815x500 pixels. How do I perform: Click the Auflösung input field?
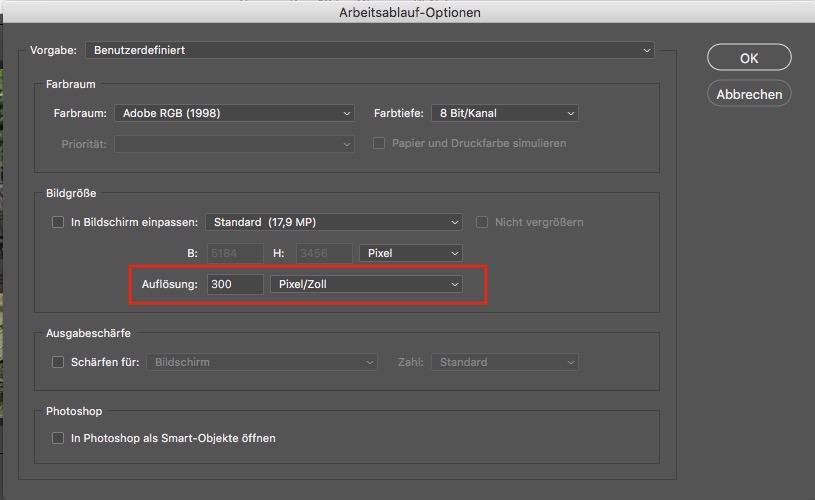point(235,285)
